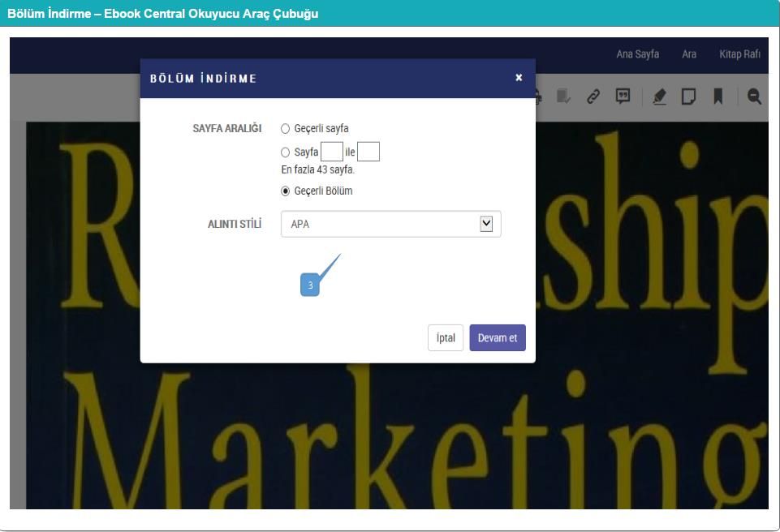
Task: Click the ending page number field after ile
Action: (x=368, y=152)
